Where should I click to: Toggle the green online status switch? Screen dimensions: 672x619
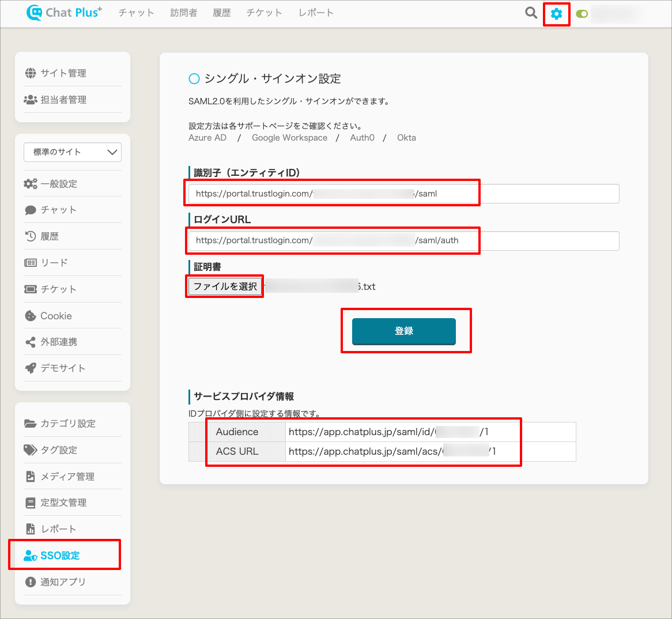tap(582, 14)
